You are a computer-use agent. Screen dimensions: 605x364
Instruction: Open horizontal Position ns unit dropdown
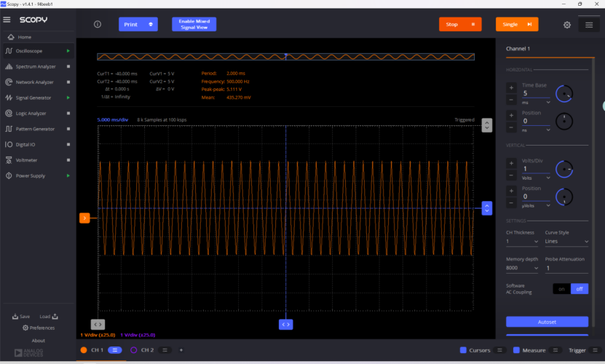point(536,130)
